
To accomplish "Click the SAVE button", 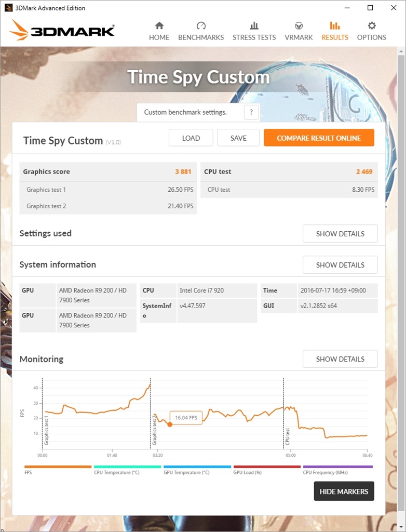I will click(238, 138).
